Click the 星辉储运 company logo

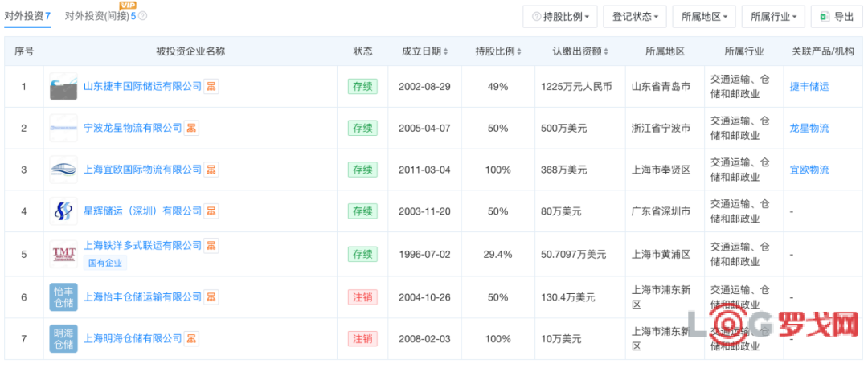pyautogui.click(x=63, y=211)
